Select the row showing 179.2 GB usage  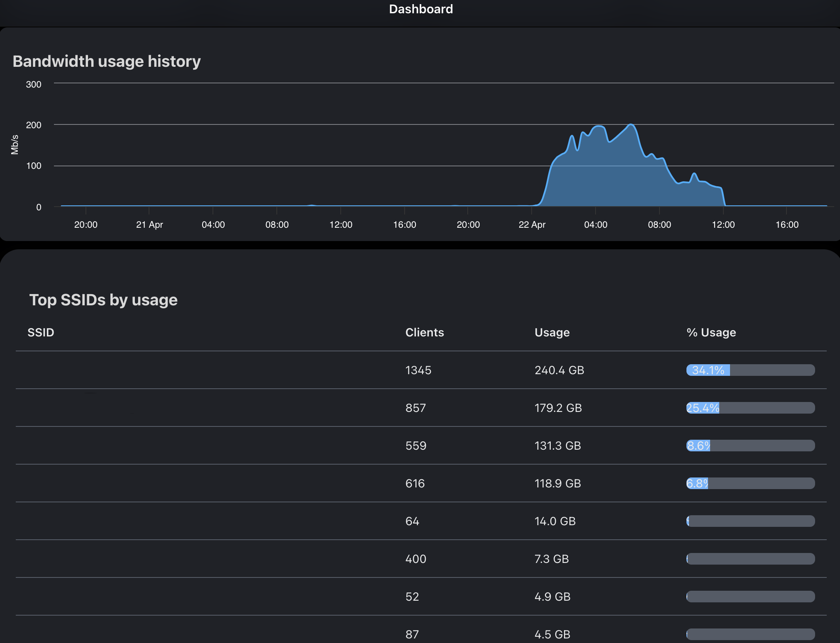(x=558, y=408)
